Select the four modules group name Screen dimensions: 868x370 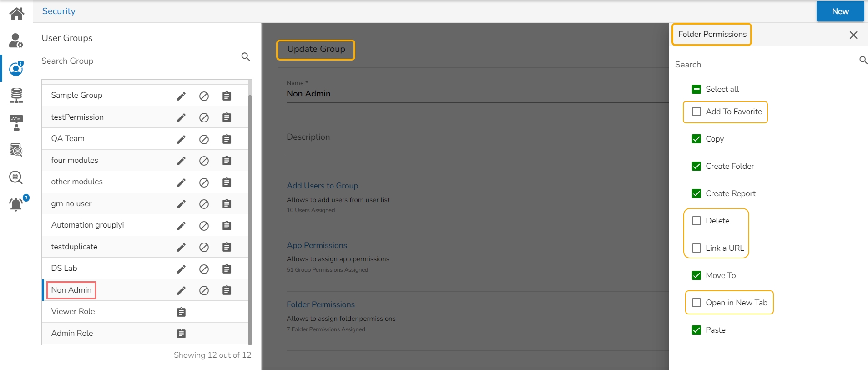click(75, 160)
